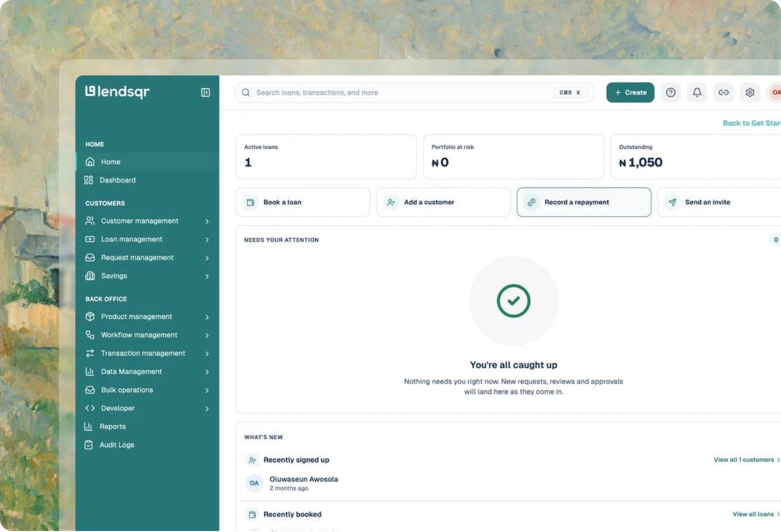
Task: Open the Outstanding ₦1,050 card
Action: [696, 157]
